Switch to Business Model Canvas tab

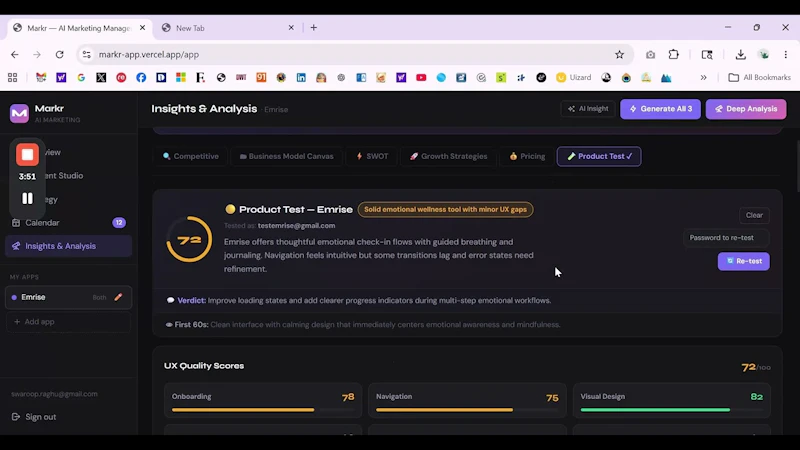click(x=286, y=156)
